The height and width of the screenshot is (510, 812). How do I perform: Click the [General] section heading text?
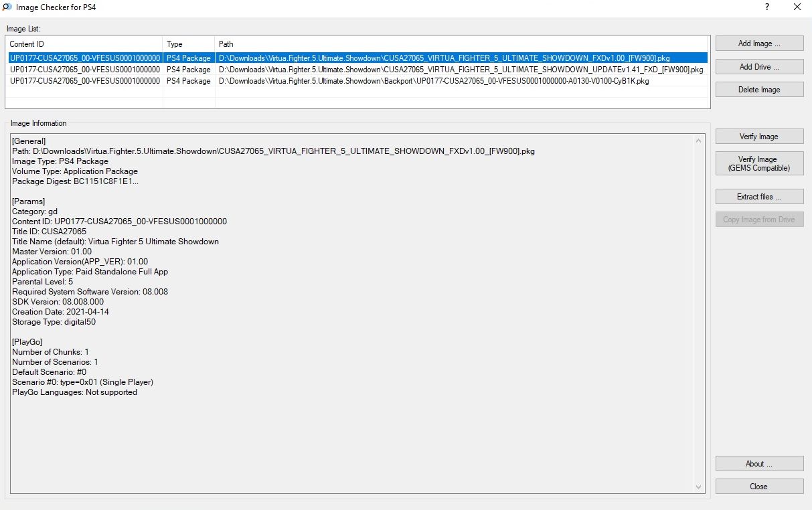29,141
